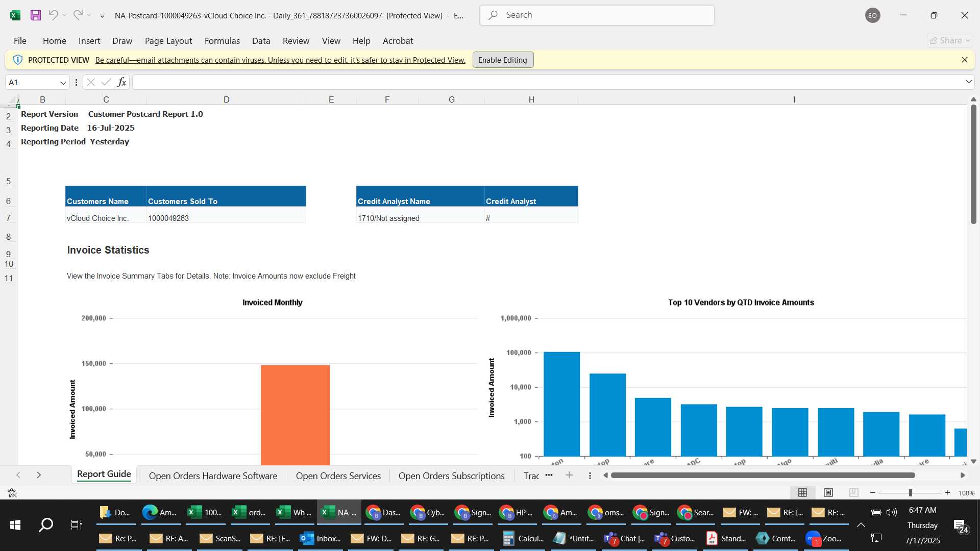Click the orange Invoiced Monthly bar
Screen dimensions: 980x551
[x=295, y=415]
